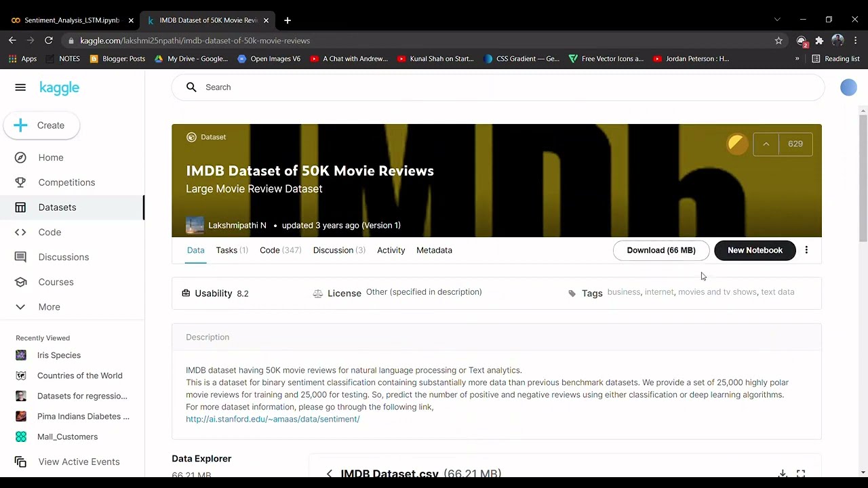
Task: Click the internet tag
Action: (x=659, y=292)
